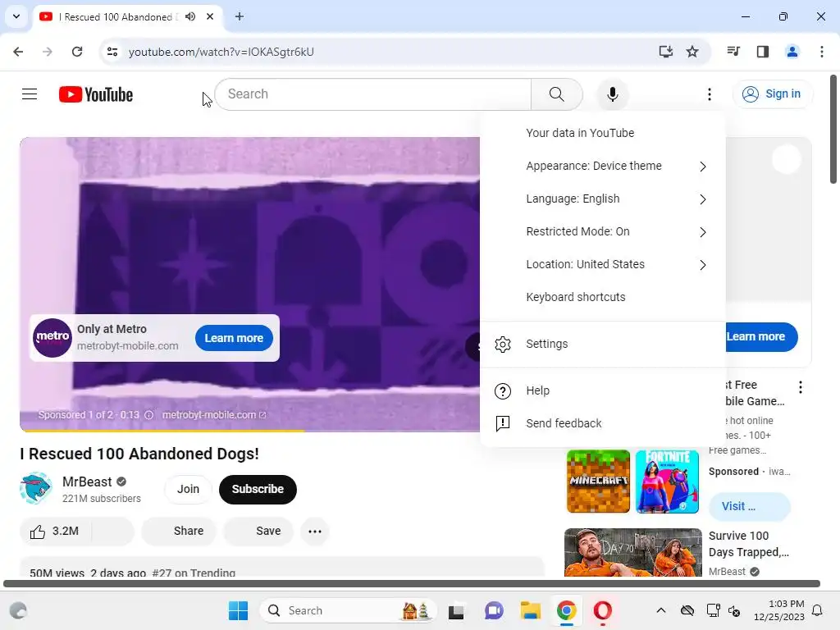The height and width of the screenshot is (630, 840).
Task: Click the vertical page scrollbar
Action: (x=833, y=129)
